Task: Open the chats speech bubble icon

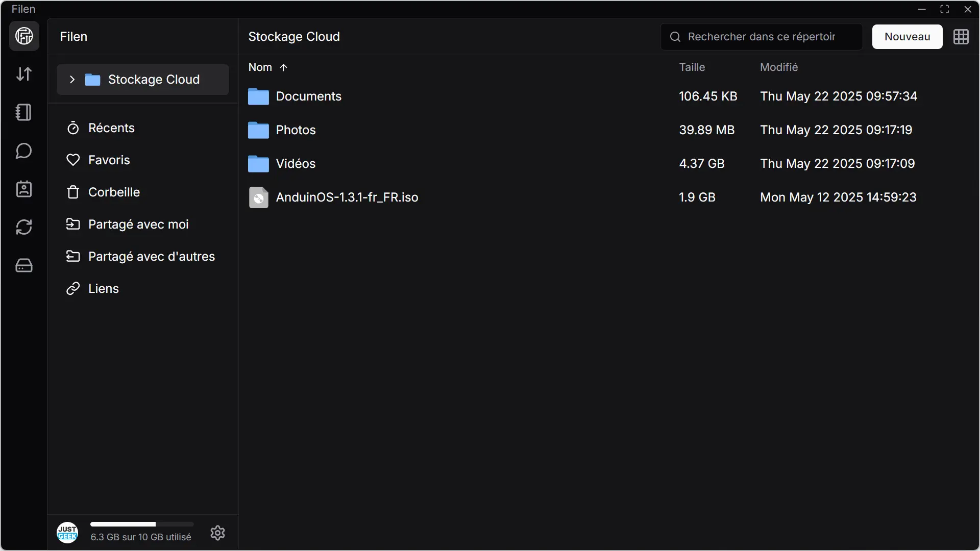Action: 24,151
